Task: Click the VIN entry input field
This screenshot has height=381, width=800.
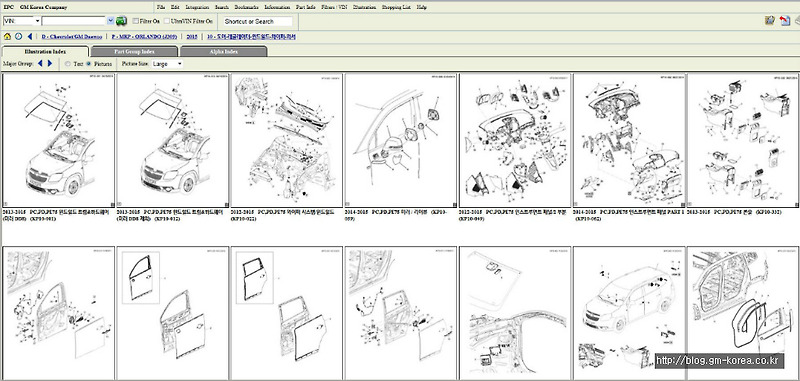Action: (x=74, y=21)
